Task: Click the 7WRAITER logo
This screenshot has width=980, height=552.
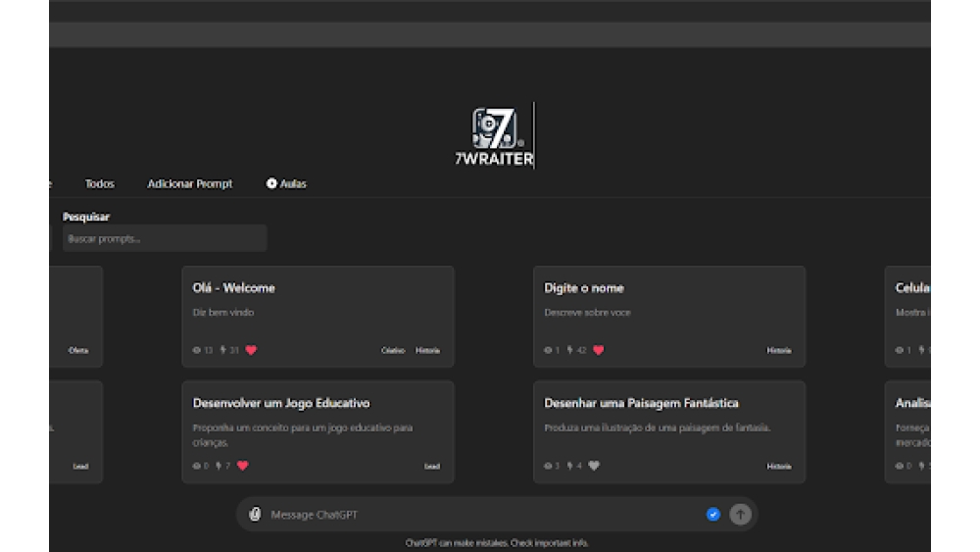Action: (494, 136)
